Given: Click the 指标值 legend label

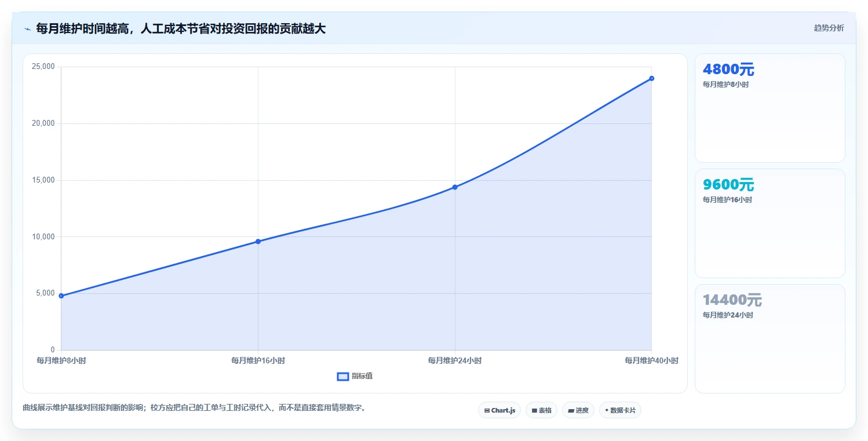Looking at the screenshot, I should [x=362, y=377].
